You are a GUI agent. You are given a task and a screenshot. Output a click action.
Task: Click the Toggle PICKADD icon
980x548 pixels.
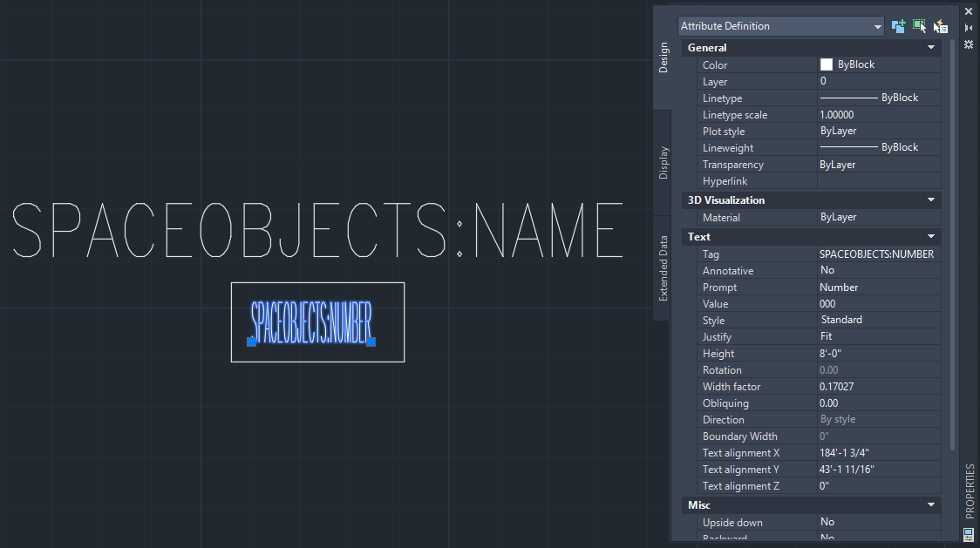(x=898, y=25)
